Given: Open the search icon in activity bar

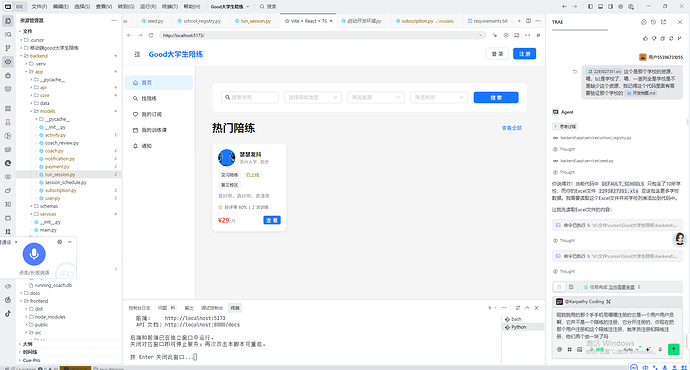Looking at the screenshot, I should coord(8,34).
